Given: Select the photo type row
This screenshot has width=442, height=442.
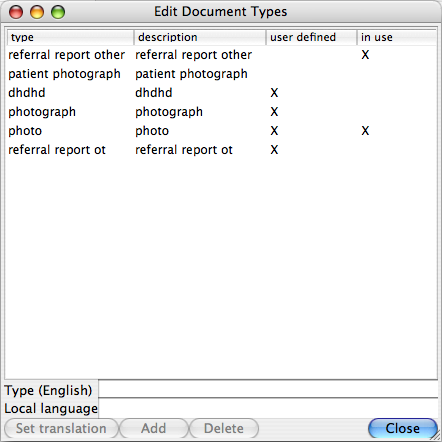Looking at the screenshot, I should tap(221, 131).
